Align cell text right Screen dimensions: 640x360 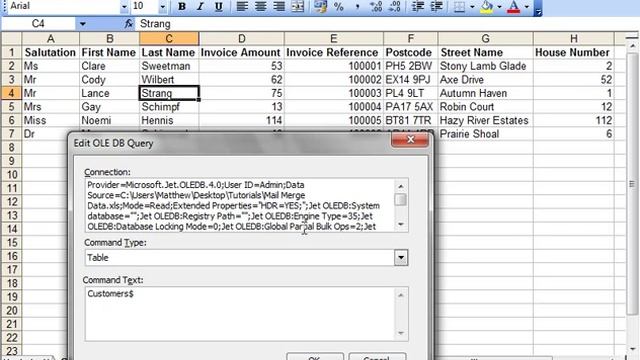coord(279,7)
